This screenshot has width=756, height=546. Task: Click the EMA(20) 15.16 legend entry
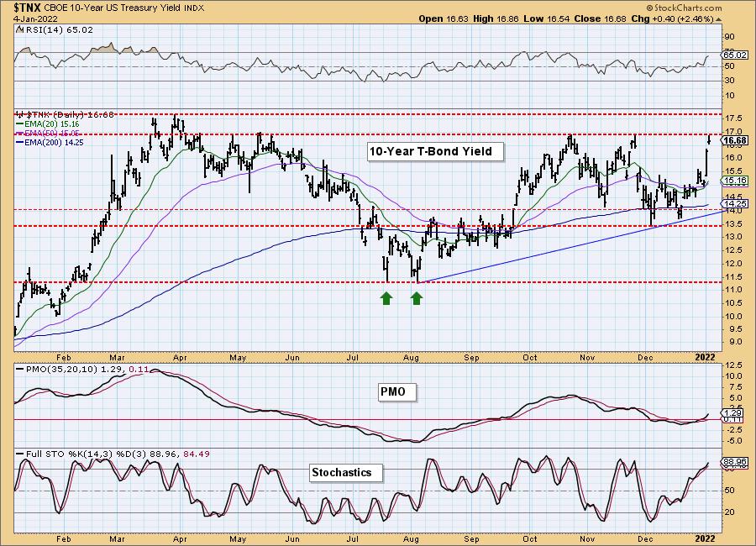click(47, 124)
